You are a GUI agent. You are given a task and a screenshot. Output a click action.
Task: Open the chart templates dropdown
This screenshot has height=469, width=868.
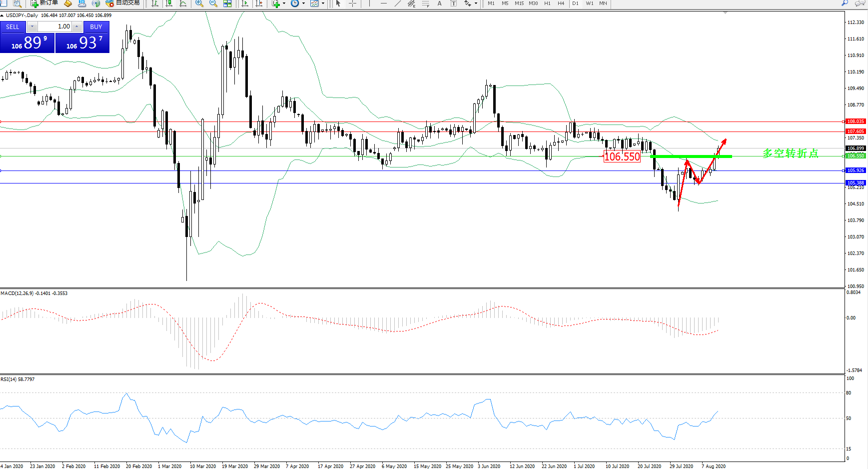click(x=323, y=3)
